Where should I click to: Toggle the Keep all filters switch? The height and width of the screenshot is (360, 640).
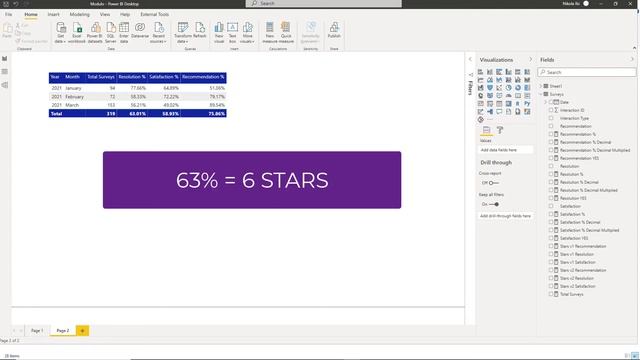[494, 204]
